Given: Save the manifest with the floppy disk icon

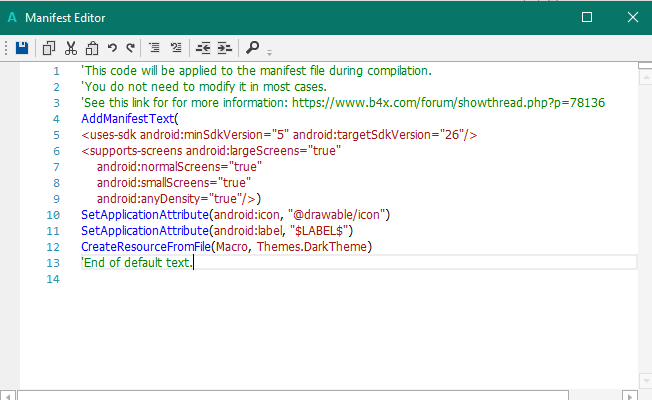Looking at the screenshot, I should click(22, 47).
